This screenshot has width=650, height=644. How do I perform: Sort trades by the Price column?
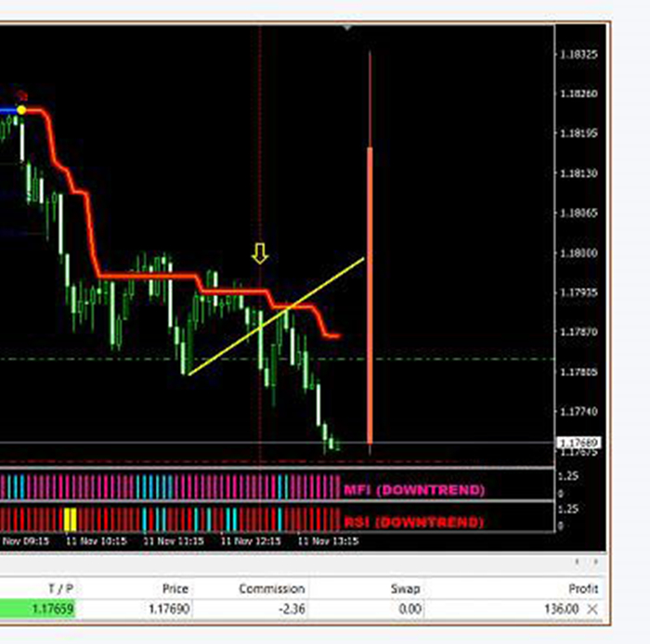pos(175,589)
